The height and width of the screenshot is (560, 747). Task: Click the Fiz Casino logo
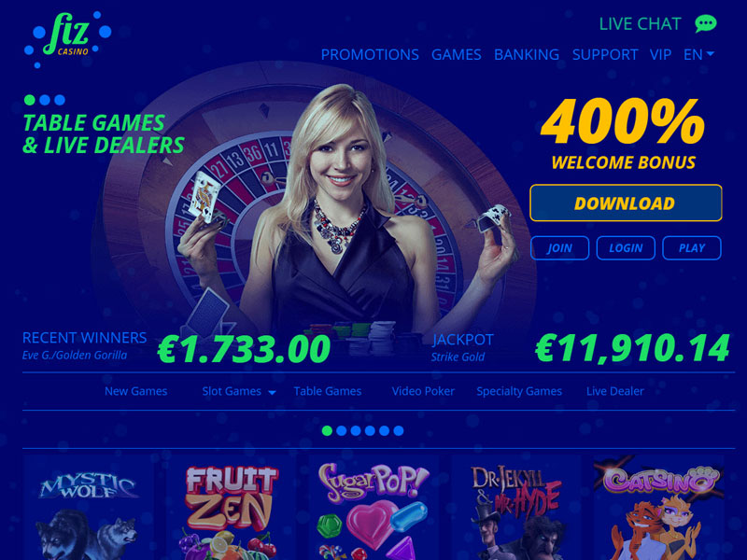[67, 38]
